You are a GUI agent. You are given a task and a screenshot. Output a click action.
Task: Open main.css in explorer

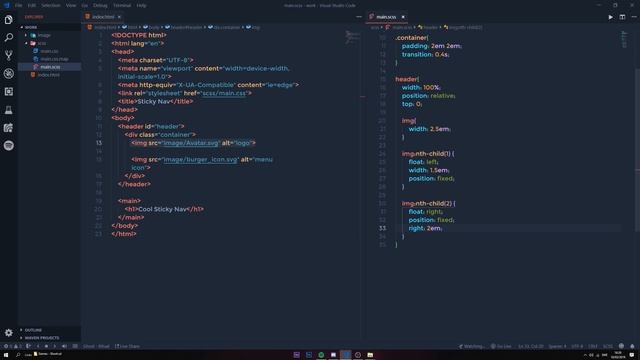[x=49, y=51]
